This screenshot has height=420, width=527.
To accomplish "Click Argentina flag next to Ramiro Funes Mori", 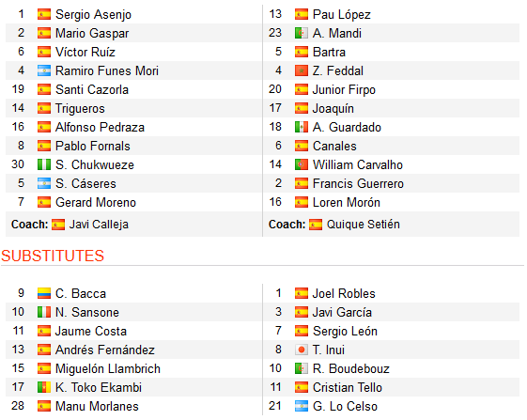I will click(x=44, y=70).
